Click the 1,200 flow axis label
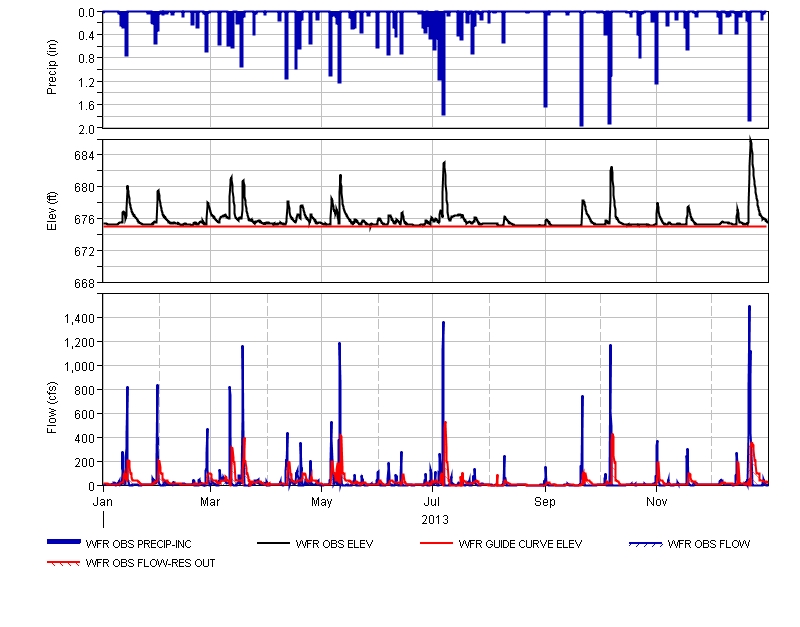 coord(80,343)
